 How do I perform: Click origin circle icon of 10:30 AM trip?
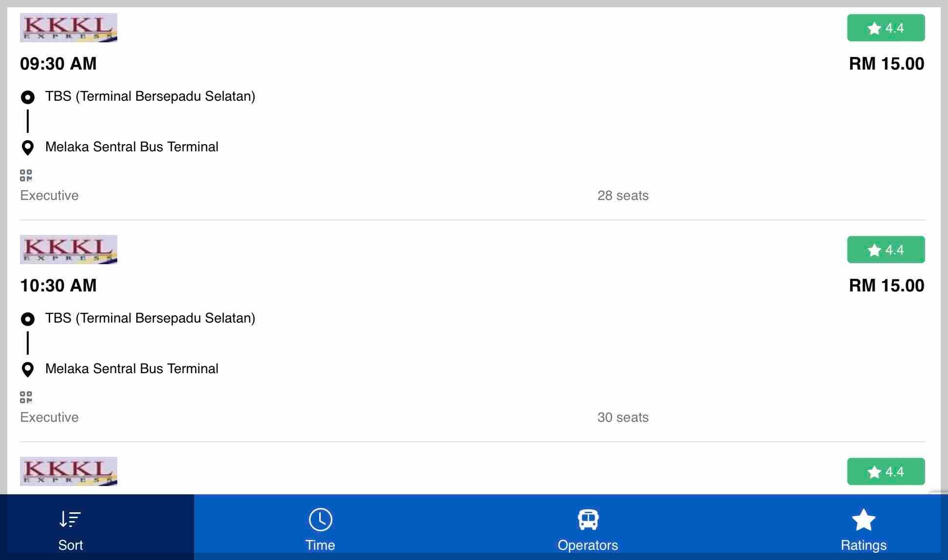(x=28, y=319)
